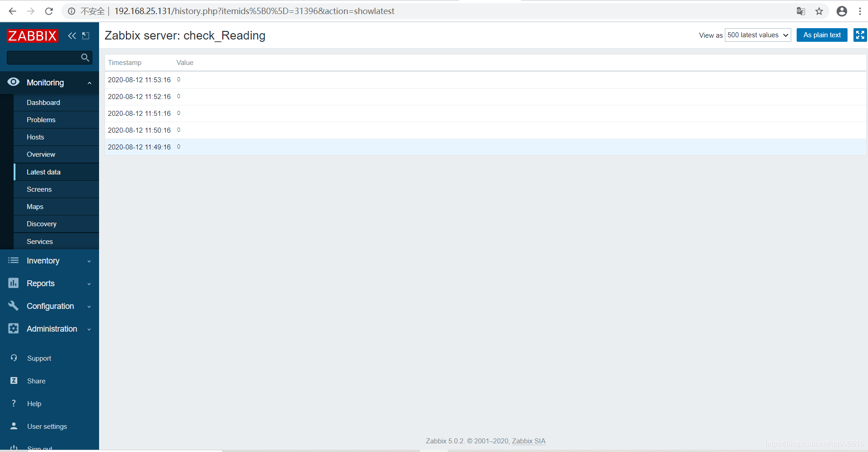The height and width of the screenshot is (452, 868).
Task: Open the browser profile account icon
Action: pos(842,11)
